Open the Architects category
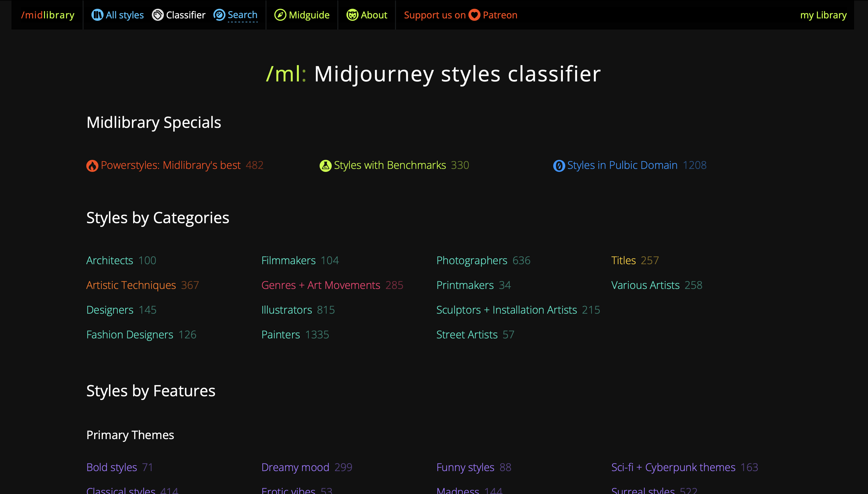 109,260
